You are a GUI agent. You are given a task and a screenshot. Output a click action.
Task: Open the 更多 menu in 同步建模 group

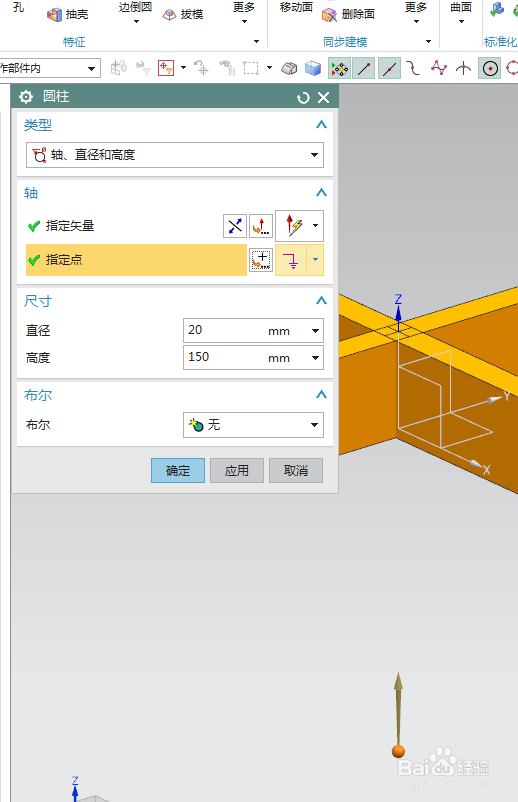click(416, 13)
